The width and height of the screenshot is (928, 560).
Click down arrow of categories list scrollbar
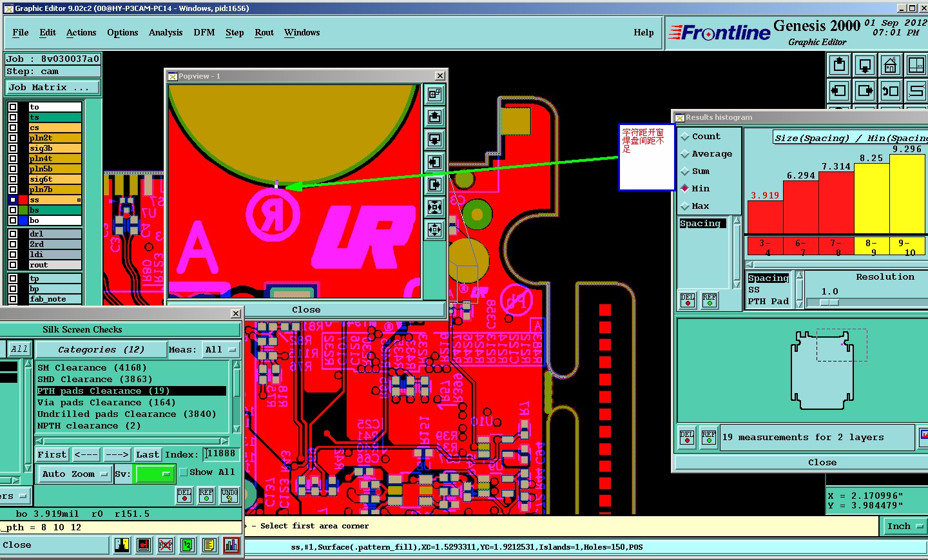[237, 429]
